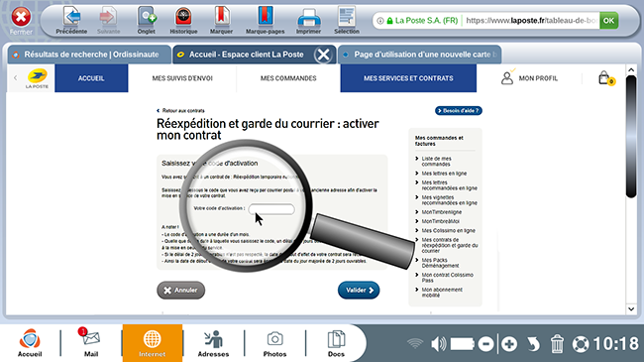Open browsing Historique

coord(183,19)
